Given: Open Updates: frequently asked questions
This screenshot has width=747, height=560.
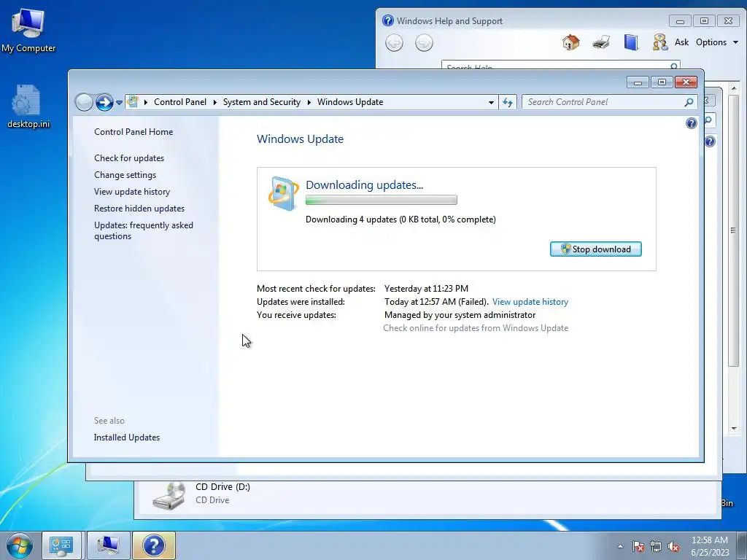Looking at the screenshot, I should tap(144, 230).
